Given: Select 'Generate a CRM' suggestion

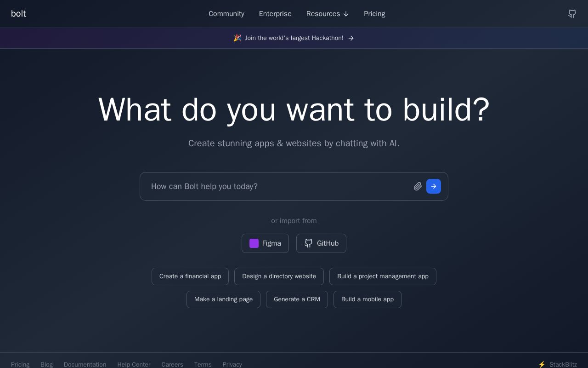Looking at the screenshot, I should [297, 299].
